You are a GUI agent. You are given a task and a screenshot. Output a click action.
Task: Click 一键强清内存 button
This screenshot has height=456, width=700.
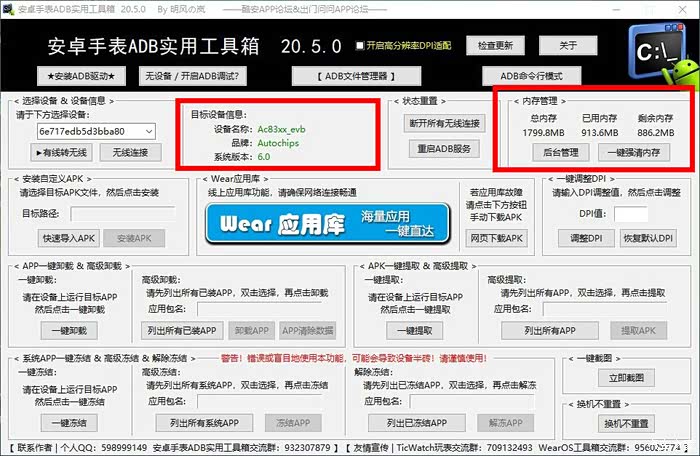pos(634,152)
